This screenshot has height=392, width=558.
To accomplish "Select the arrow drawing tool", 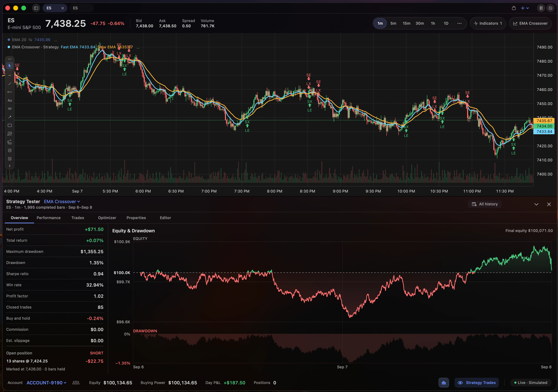I will tap(10, 117).
